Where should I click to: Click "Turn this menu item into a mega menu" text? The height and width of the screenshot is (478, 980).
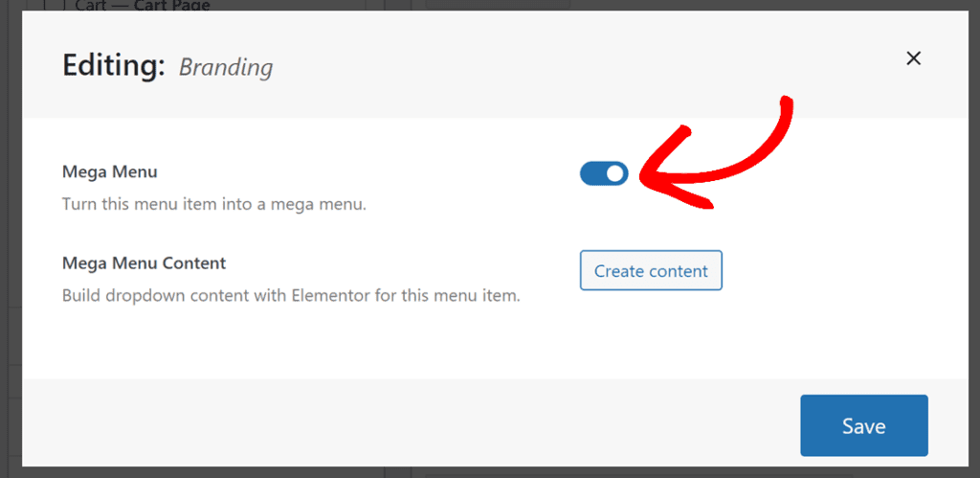tap(213, 204)
